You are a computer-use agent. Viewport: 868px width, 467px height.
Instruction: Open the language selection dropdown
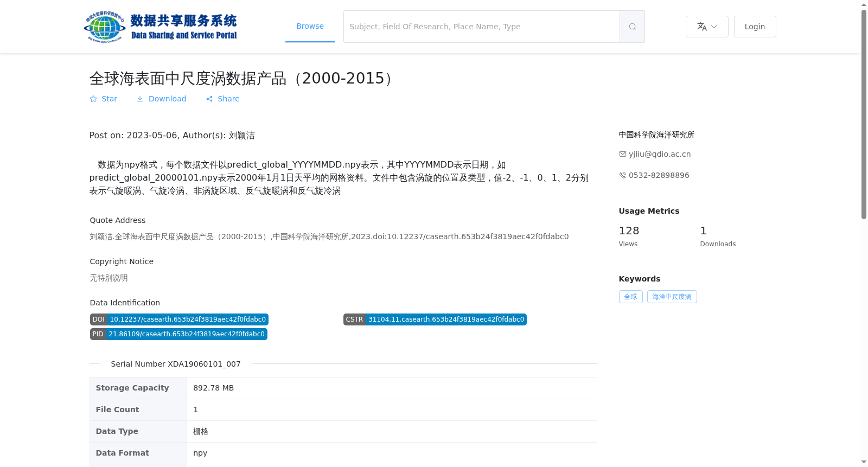[707, 27]
